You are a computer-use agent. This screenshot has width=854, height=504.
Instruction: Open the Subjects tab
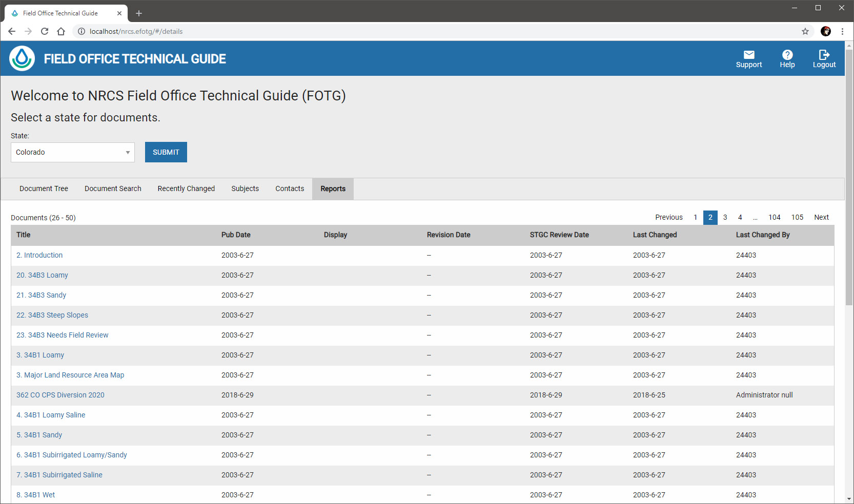pos(245,188)
